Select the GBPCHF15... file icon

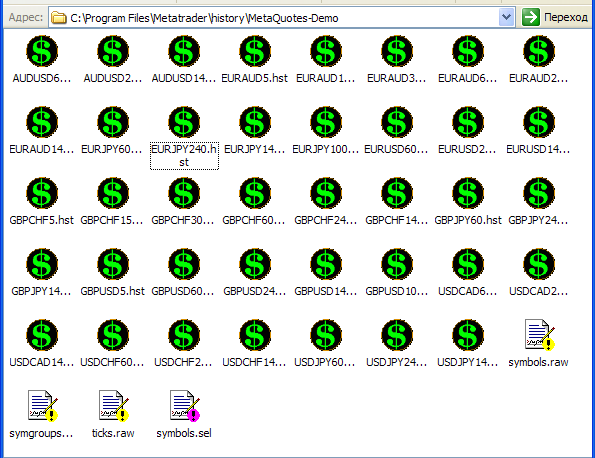tap(113, 193)
